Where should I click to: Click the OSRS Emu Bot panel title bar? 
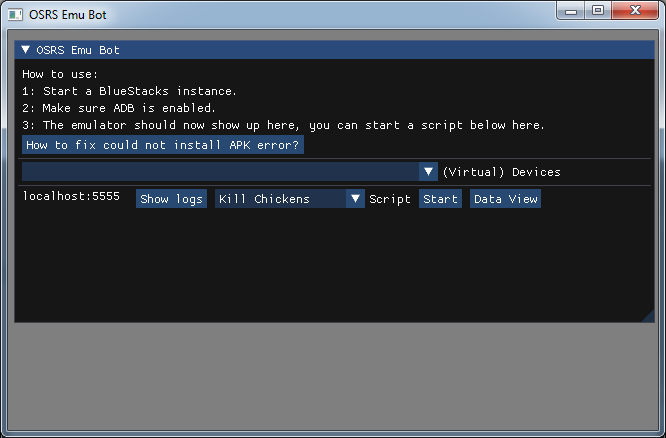(x=334, y=50)
